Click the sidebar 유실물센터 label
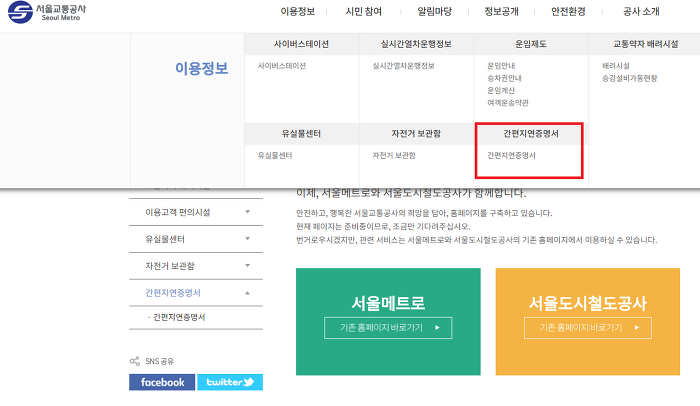The image size is (700, 406). pos(165,239)
